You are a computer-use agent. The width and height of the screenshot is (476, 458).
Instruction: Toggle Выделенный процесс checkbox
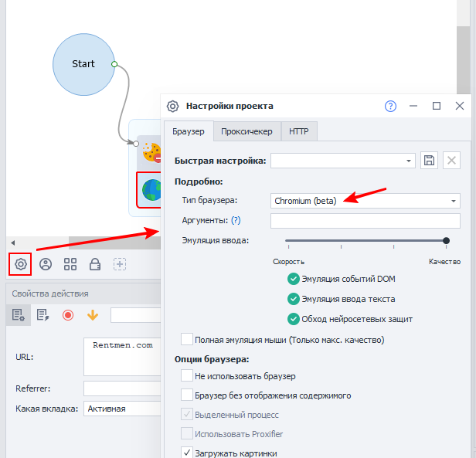(x=187, y=414)
